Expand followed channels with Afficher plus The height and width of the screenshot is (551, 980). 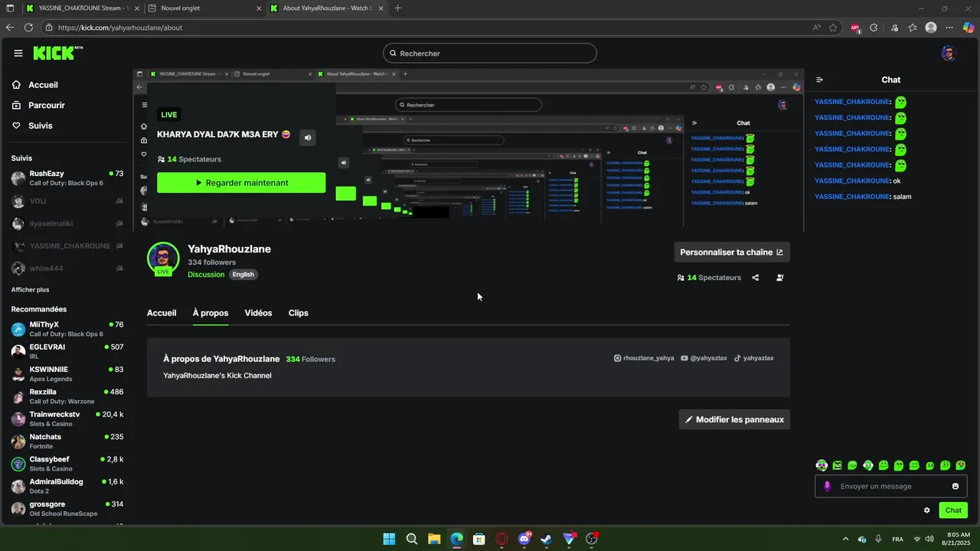(30, 290)
